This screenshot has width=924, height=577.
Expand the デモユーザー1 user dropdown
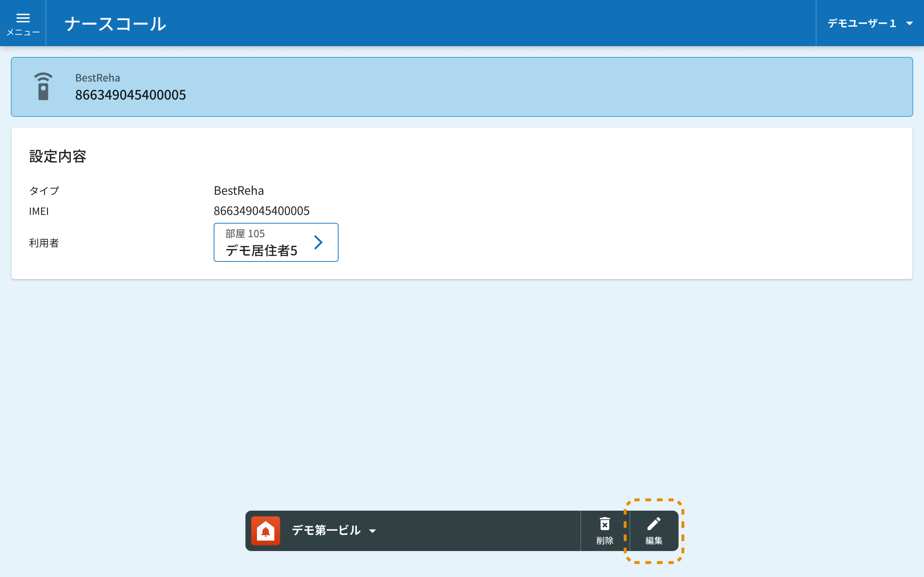[862, 23]
